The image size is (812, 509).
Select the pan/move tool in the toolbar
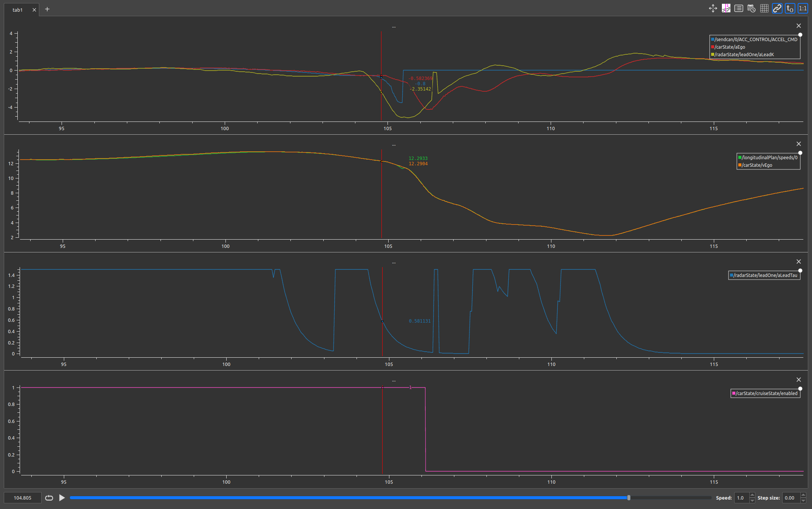click(x=713, y=8)
